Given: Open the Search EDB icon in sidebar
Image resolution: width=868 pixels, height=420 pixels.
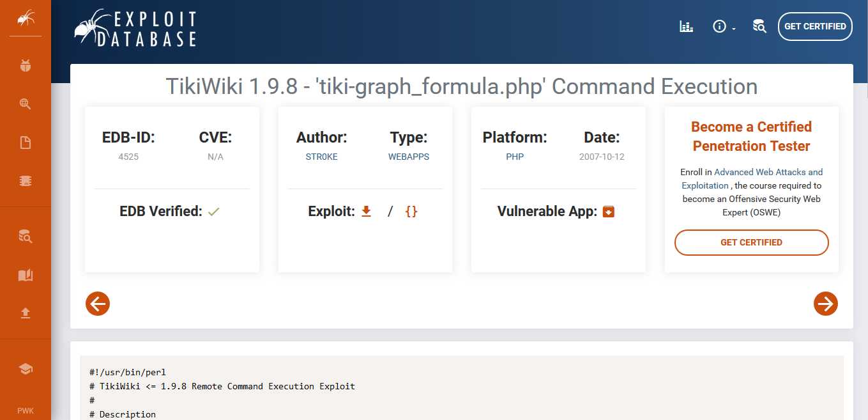Looking at the screenshot, I should point(26,237).
